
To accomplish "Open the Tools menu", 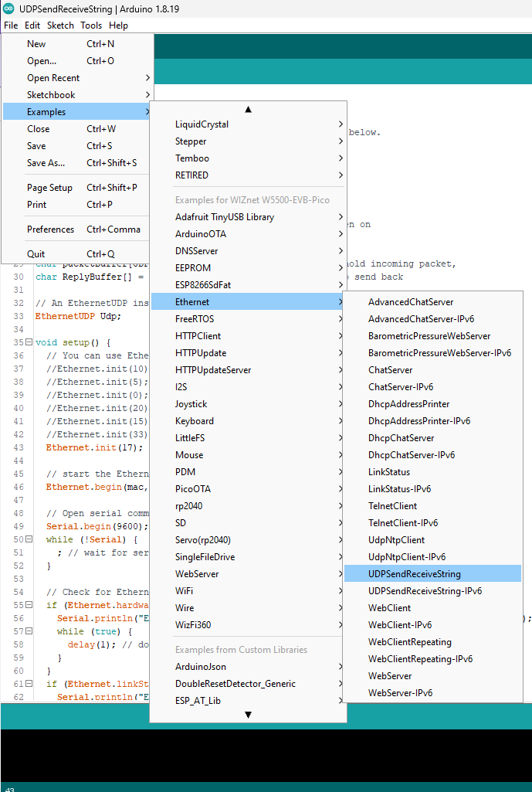I will (x=91, y=25).
